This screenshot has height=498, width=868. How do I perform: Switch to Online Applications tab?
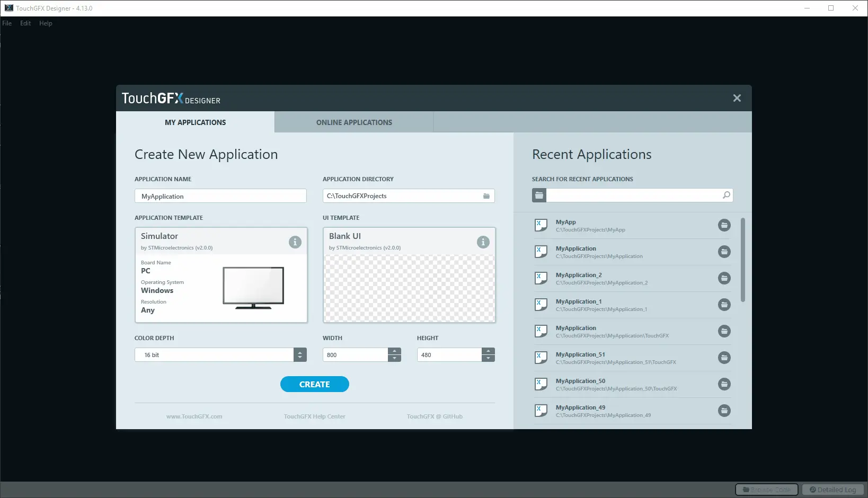(x=354, y=122)
